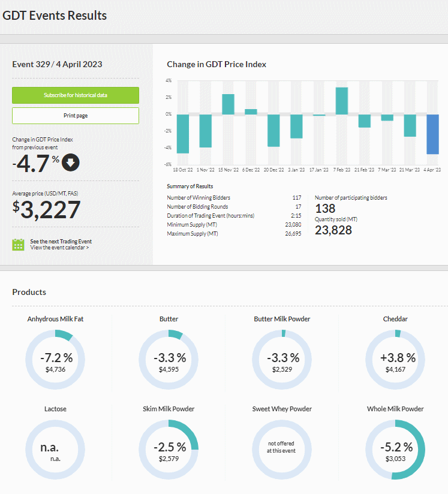Open the Butter -3.3% $4,595 donut chart
Screen dimensions: 448x494
(x=169, y=360)
